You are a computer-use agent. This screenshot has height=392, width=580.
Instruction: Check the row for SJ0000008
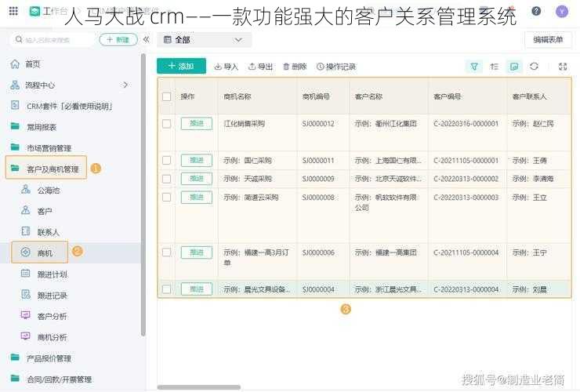pos(166,198)
